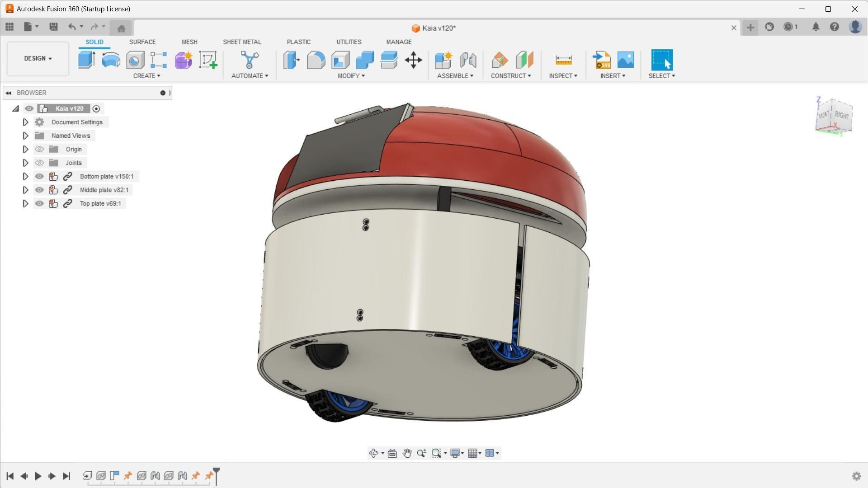
Task: Open the Zoom Window tool in navigation bar
Action: [x=436, y=453]
